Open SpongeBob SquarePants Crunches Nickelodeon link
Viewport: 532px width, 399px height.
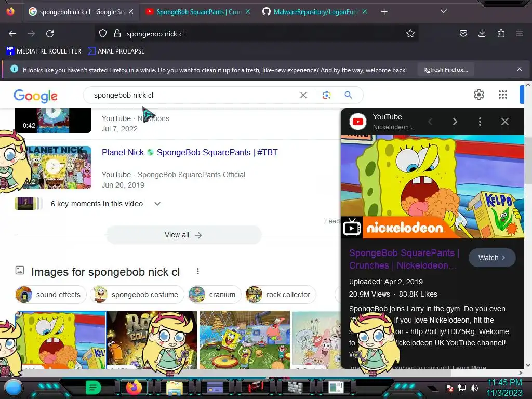[404, 259]
